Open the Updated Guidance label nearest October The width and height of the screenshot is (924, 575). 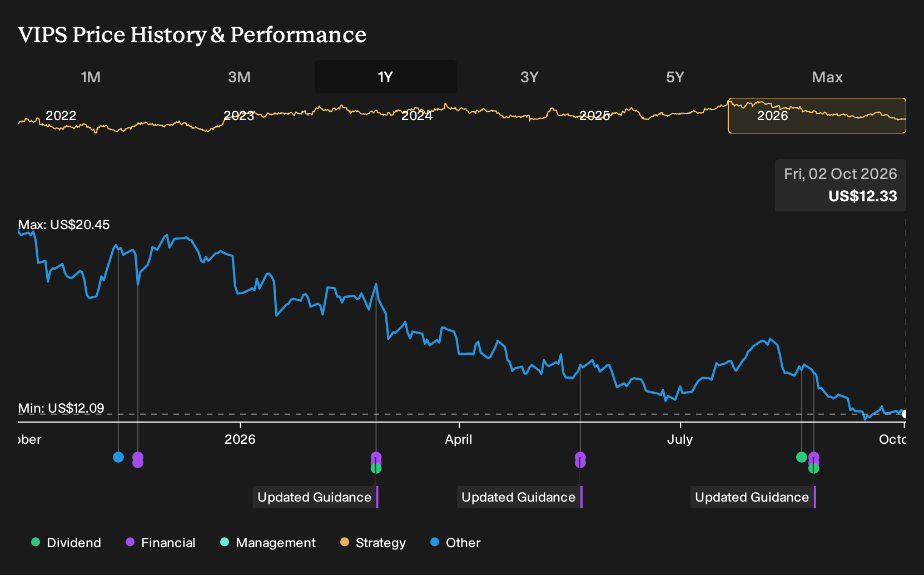752,497
